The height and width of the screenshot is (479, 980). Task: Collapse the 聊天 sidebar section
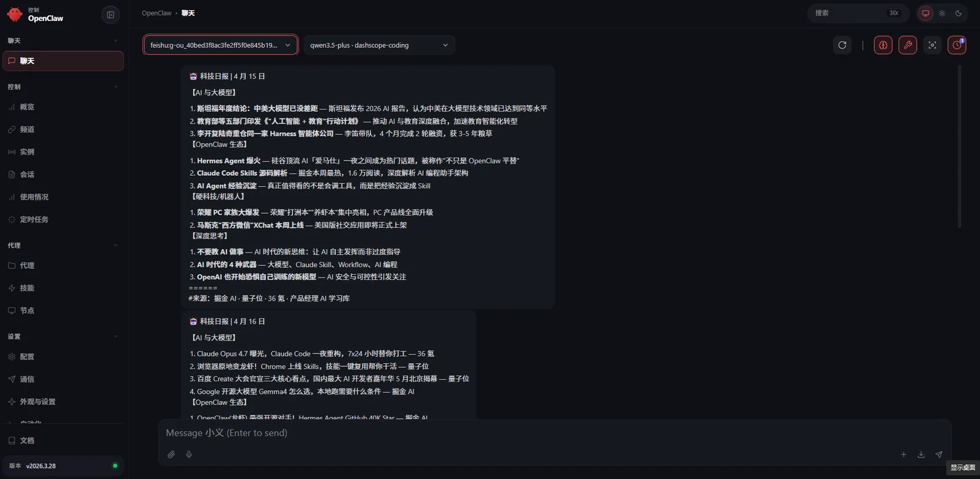click(x=63, y=40)
